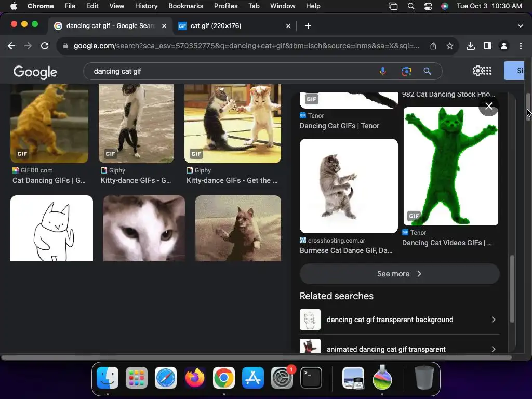532x399 pixels.
Task: Open 'Cat Dancing GIFs' GIFDB.com result
Action: tap(49, 180)
